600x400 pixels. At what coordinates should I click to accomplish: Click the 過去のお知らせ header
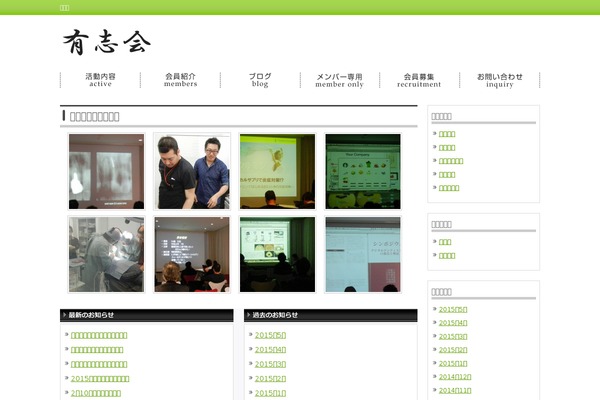[331, 315]
